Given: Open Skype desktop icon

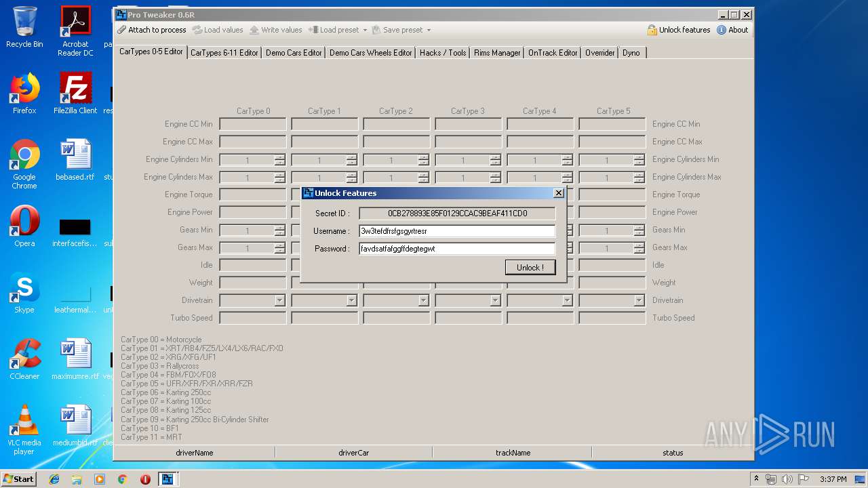Looking at the screenshot, I should 24,293.
